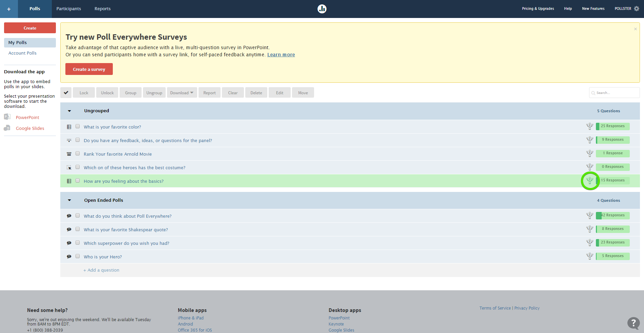Image resolution: width=644 pixels, height=333 pixels.
Task: Click activate icon for favorite color poll
Action: click(590, 126)
